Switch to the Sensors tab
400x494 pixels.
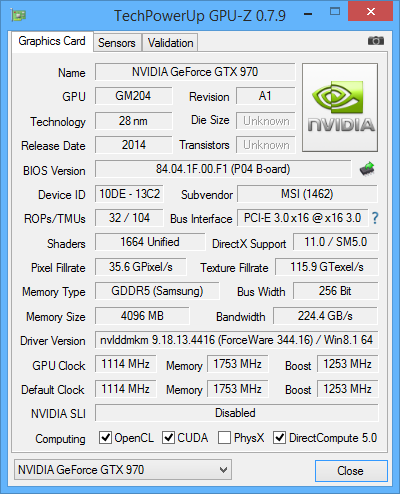tap(117, 43)
